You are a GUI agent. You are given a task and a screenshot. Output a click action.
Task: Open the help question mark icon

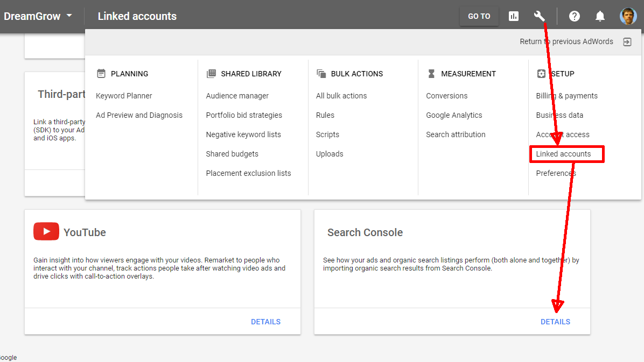tap(575, 16)
